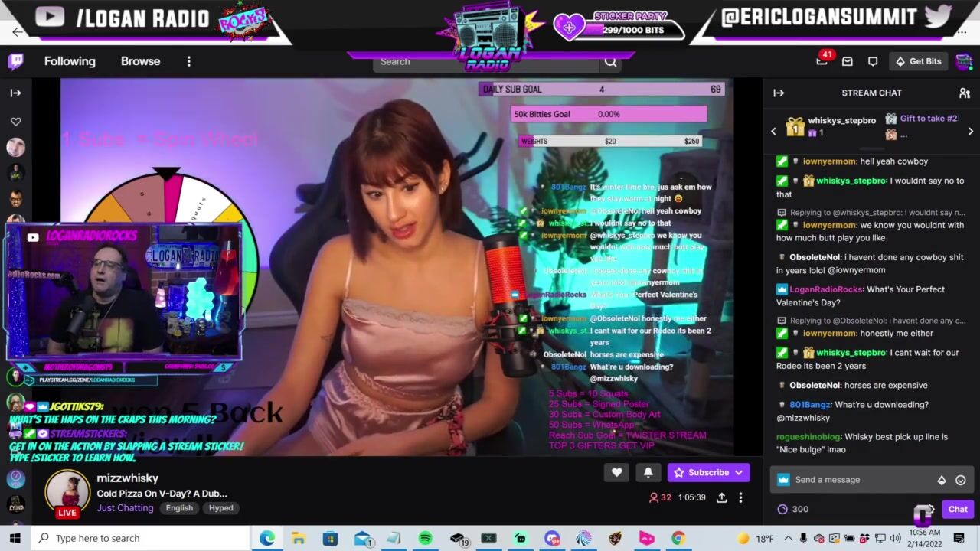Open the inbox notifications icon
980x551 pixels.
click(847, 61)
